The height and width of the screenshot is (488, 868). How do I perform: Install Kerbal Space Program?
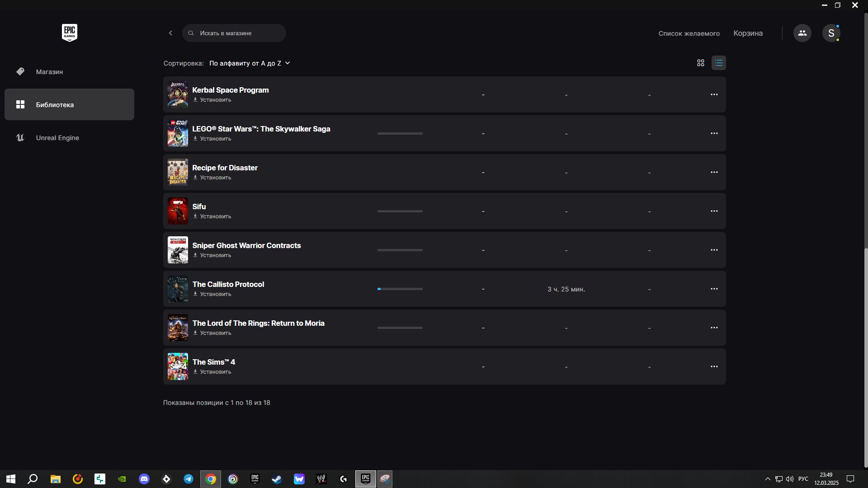pos(212,100)
